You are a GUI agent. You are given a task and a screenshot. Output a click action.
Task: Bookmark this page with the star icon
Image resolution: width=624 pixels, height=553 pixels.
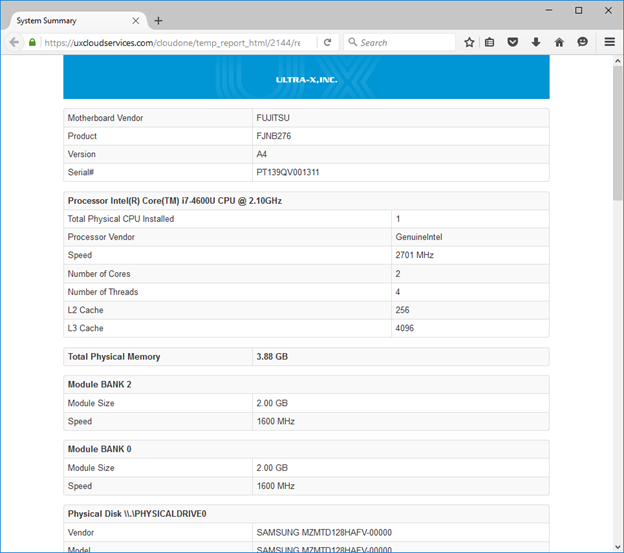469,42
